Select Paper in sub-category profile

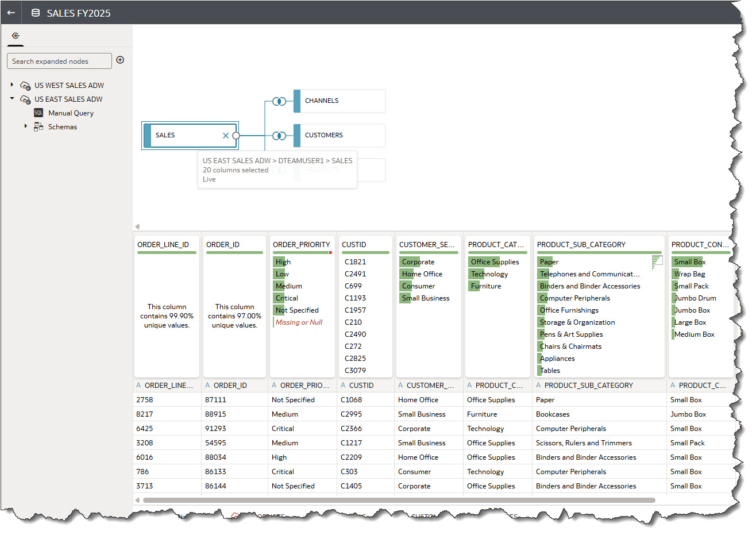[x=549, y=262]
